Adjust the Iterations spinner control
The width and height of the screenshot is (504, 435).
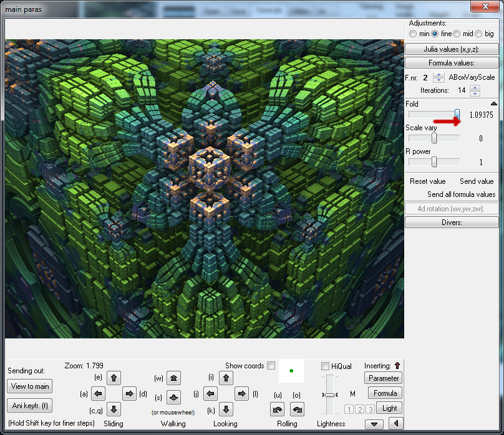pyautogui.click(x=475, y=90)
